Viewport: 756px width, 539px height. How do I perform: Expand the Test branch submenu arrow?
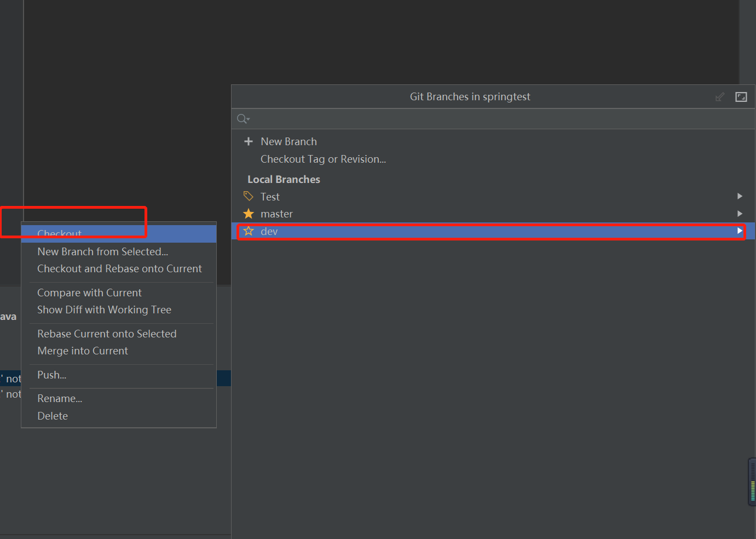click(740, 196)
